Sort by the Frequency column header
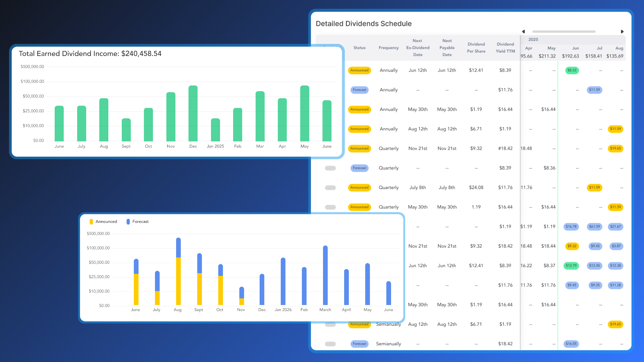 tap(388, 48)
